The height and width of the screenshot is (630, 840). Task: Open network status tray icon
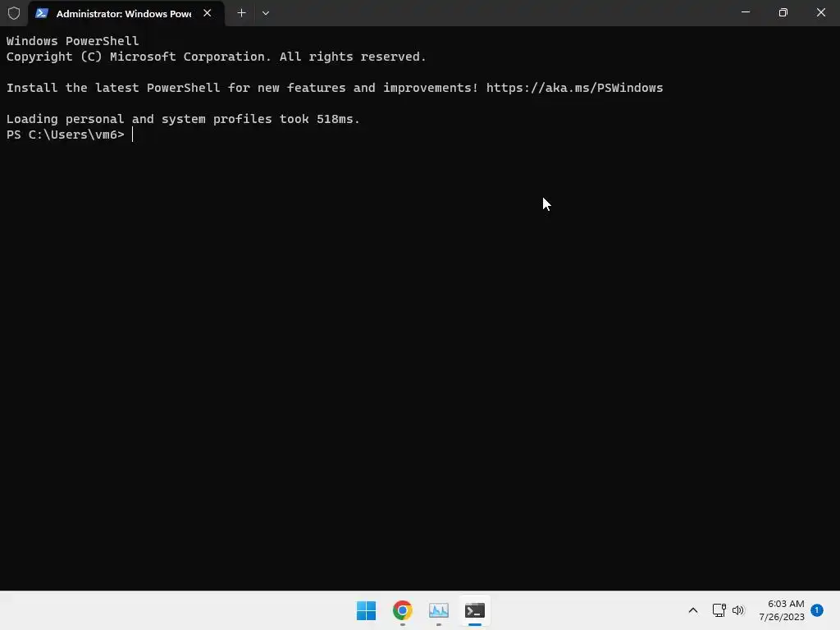coord(719,610)
